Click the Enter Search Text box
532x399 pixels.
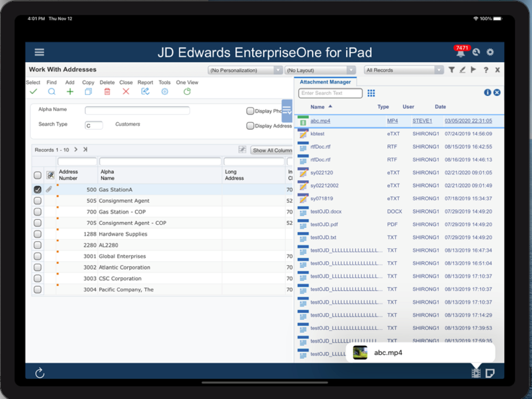click(330, 93)
